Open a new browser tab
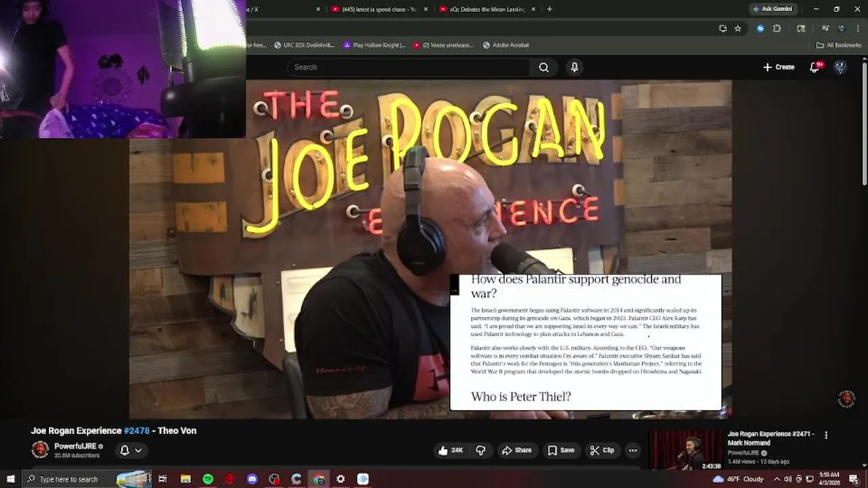 pyautogui.click(x=549, y=9)
